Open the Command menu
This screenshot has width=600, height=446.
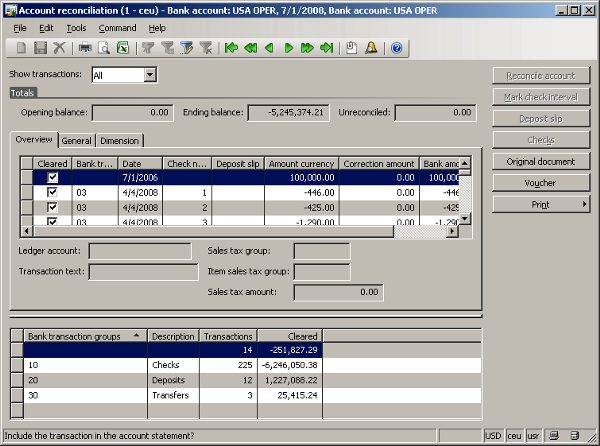pos(117,28)
